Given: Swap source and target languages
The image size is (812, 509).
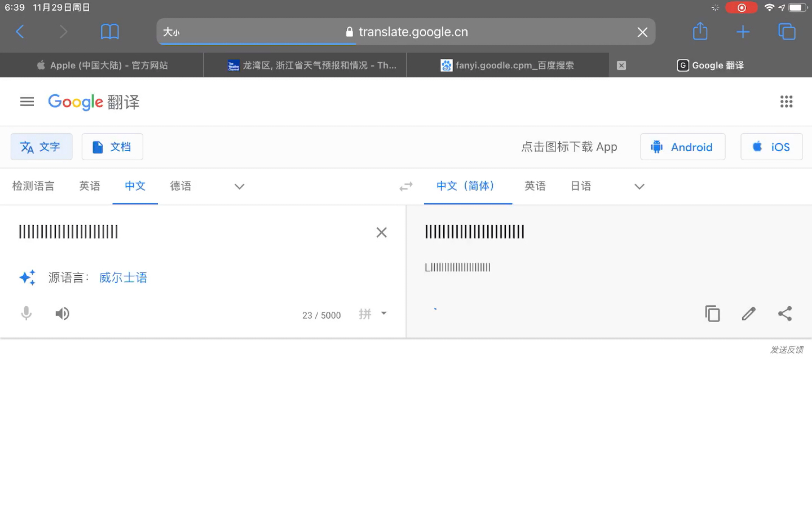Looking at the screenshot, I should [x=406, y=186].
